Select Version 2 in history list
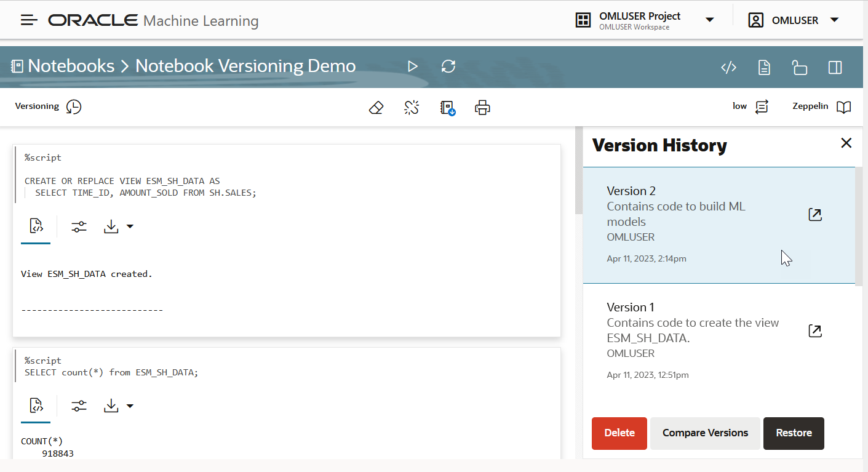The height and width of the screenshot is (472, 868). tap(719, 225)
